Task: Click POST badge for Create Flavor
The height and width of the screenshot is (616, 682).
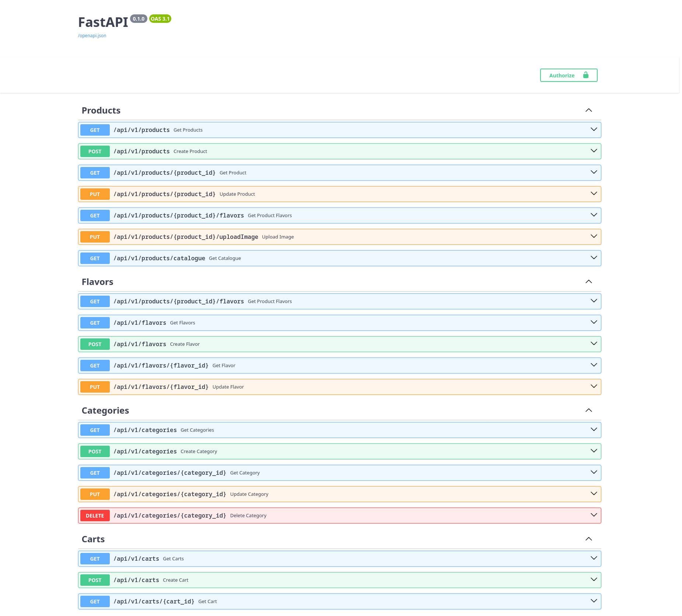Action: [x=95, y=344]
